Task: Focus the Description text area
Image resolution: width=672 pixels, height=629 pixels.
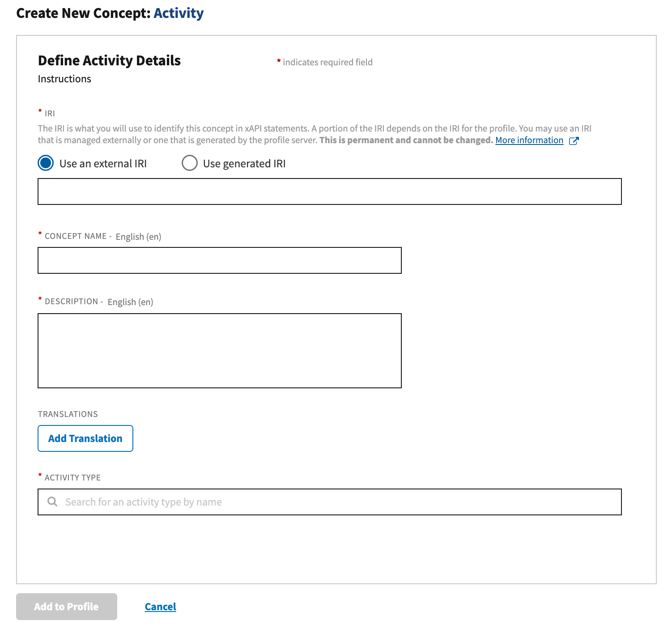Action: click(x=219, y=351)
